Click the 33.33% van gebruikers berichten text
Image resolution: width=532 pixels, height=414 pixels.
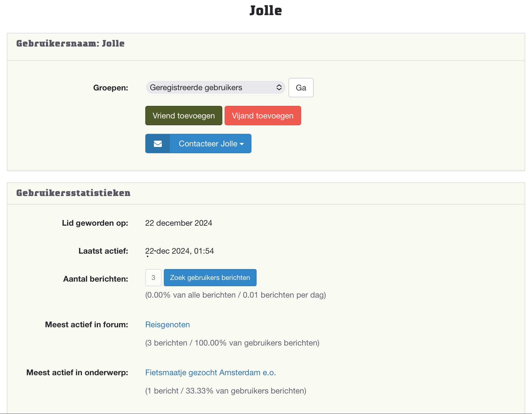tap(245, 391)
